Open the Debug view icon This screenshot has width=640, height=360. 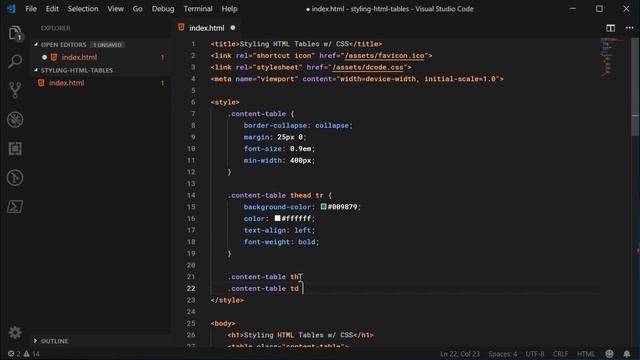(x=15, y=120)
